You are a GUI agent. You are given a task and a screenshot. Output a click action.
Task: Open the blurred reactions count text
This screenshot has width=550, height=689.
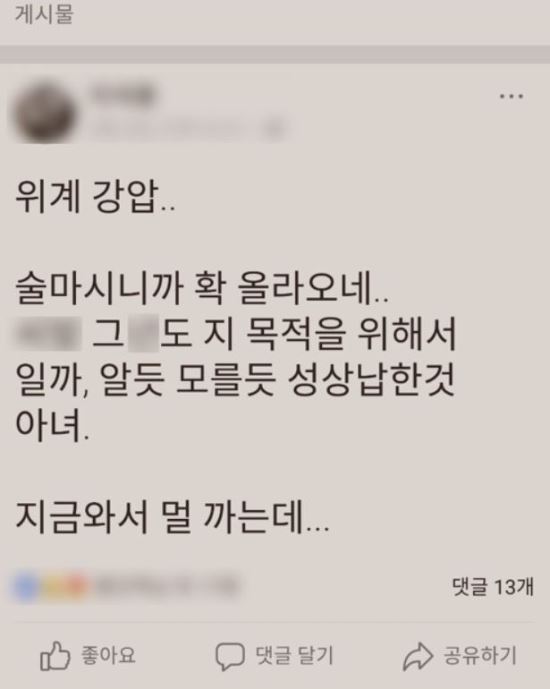click(x=167, y=587)
